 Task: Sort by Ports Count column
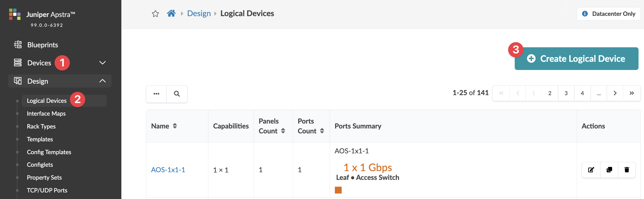(322, 131)
